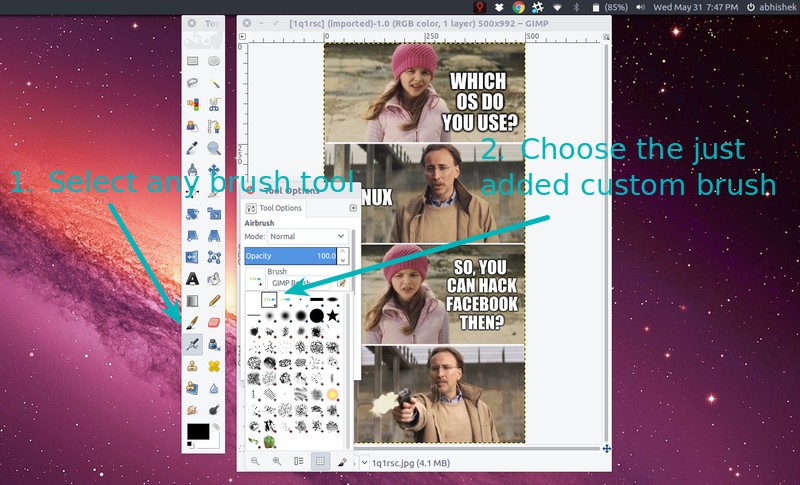Open the image menu button above ruler
This screenshot has width=800, height=485.
[242, 37]
